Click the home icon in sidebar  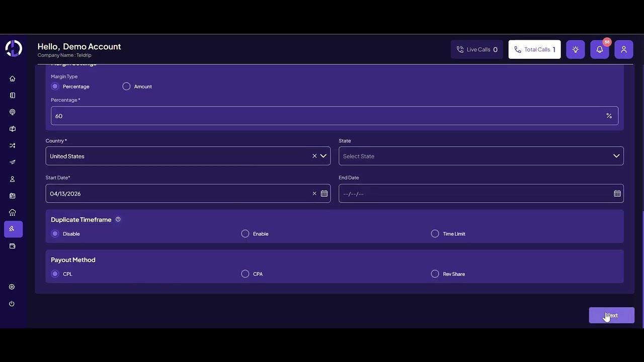[x=13, y=78]
